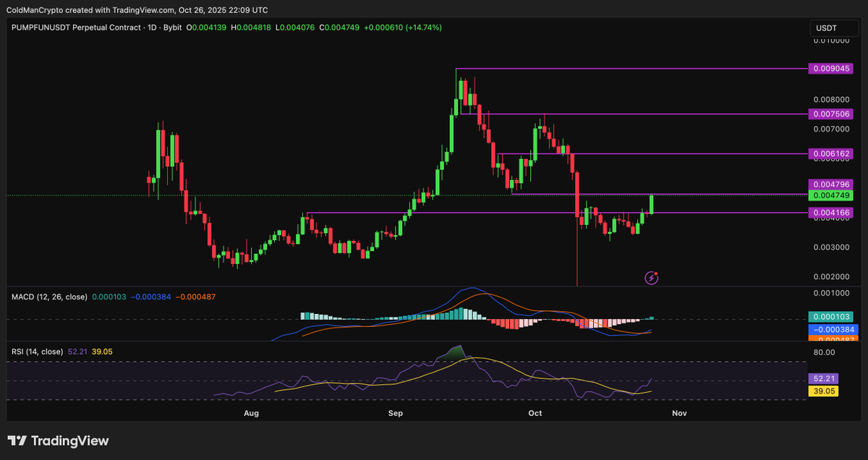Click the 0.009045 price level label

832,68
